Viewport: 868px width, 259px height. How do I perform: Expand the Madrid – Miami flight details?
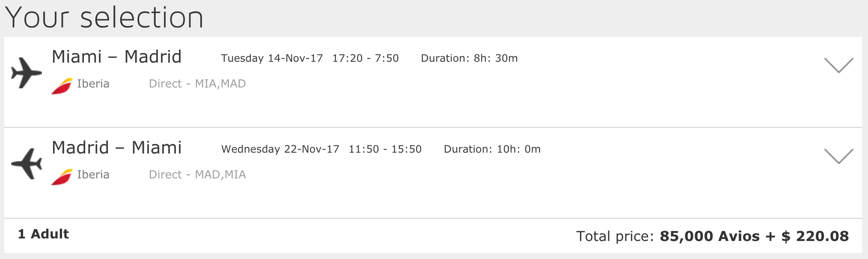[838, 156]
